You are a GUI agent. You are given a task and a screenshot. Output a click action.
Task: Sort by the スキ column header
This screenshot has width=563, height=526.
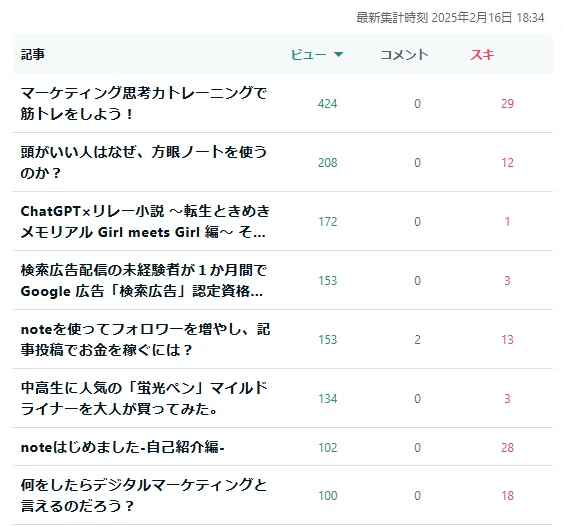482,55
